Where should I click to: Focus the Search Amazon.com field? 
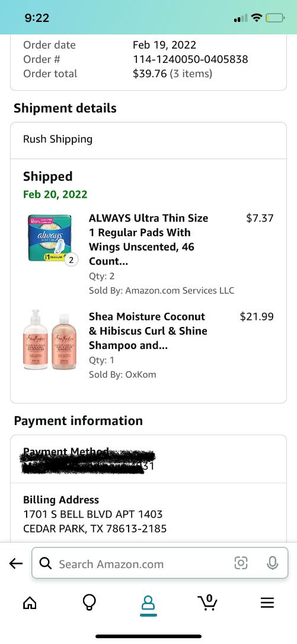(x=160, y=563)
